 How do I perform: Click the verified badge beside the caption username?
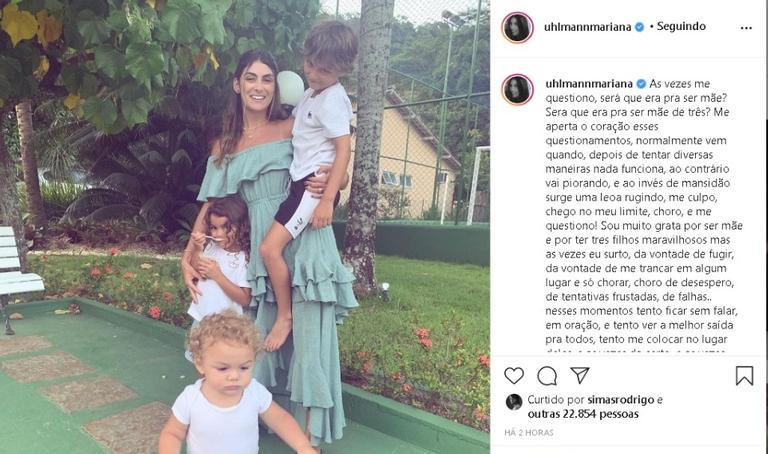(641, 84)
